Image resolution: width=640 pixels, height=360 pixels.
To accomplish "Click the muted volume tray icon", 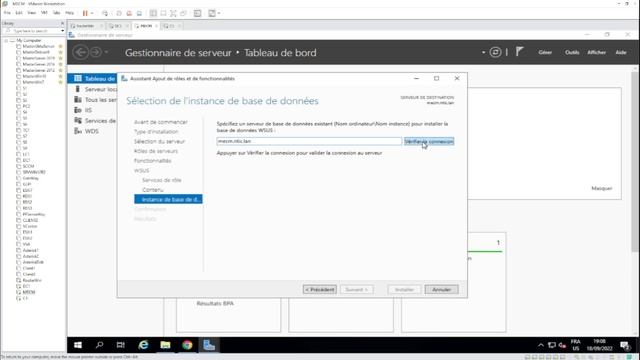I will [562, 345].
